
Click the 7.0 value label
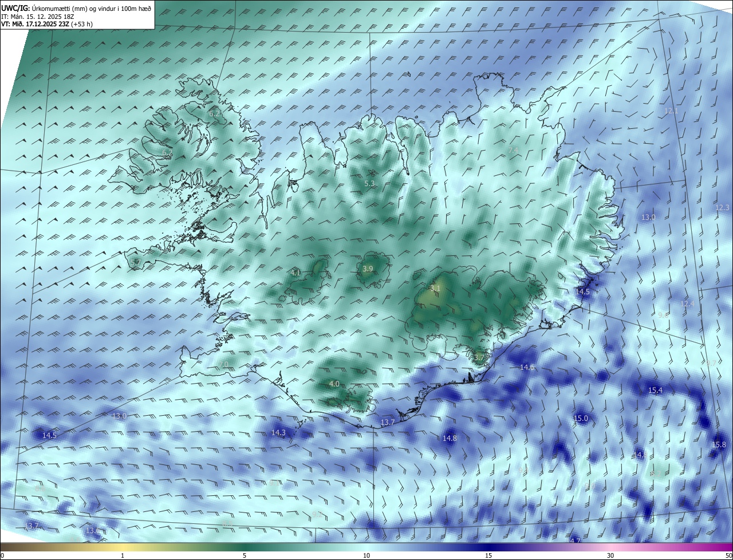pyautogui.click(x=223, y=365)
